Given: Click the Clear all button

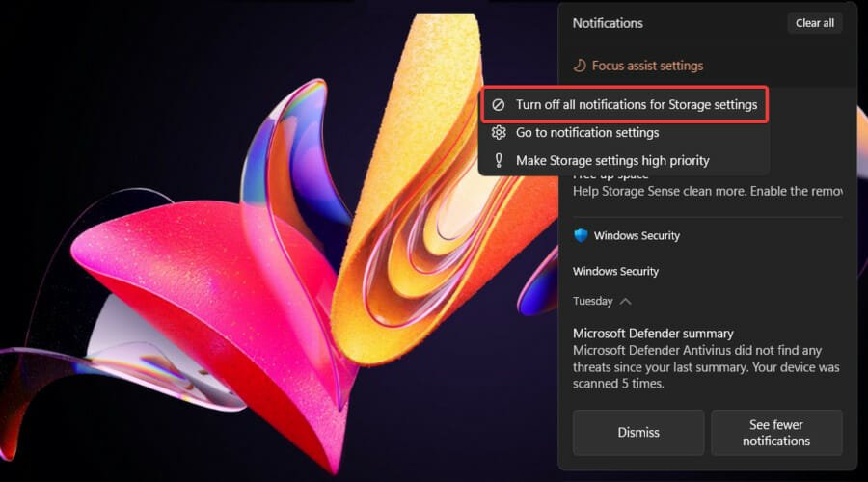Looking at the screenshot, I should point(814,23).
